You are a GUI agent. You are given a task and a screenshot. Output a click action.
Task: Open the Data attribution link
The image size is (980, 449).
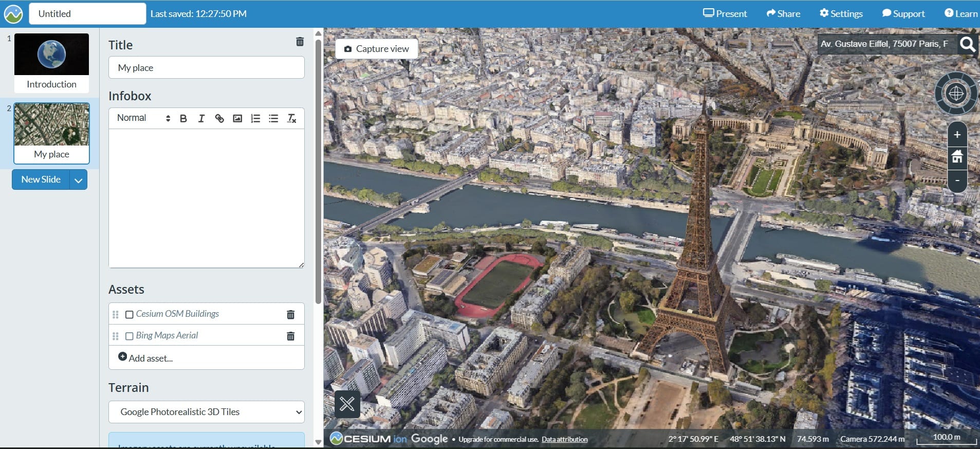tap(564, 439)
